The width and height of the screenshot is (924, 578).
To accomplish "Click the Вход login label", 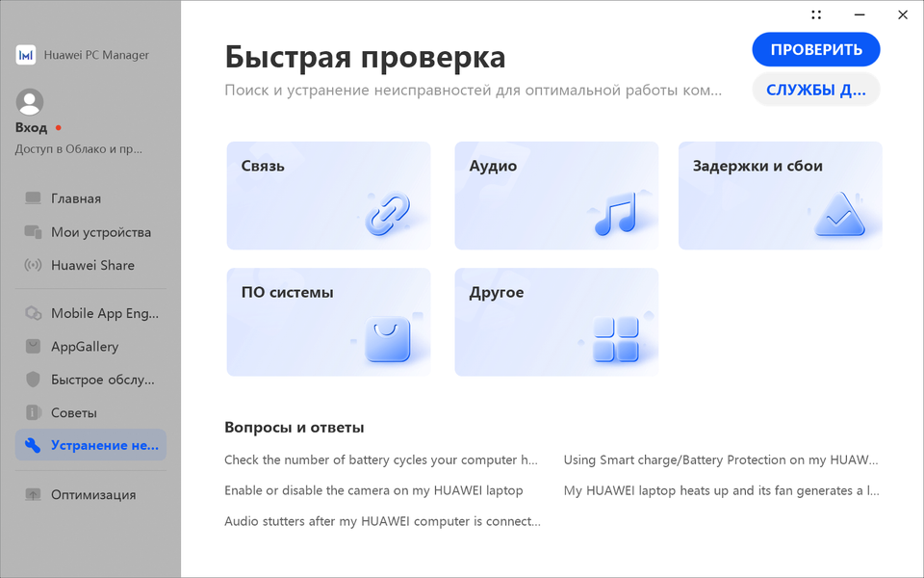I will (31, 127).
